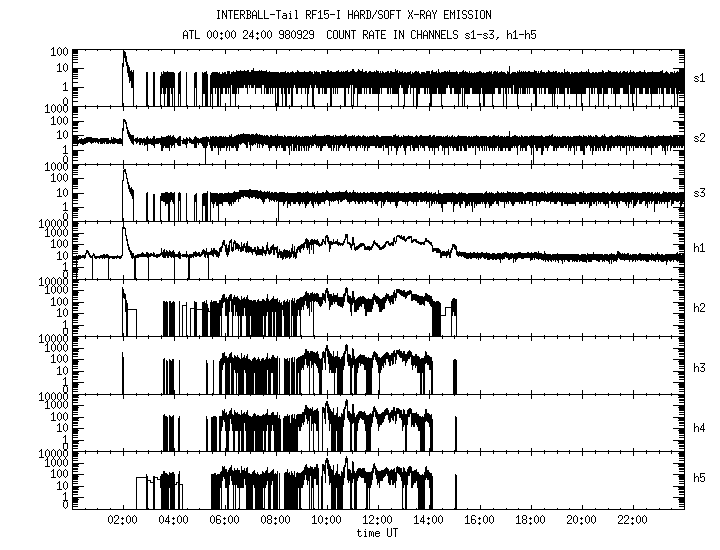Click the 22:00 time axis label
The width and height of the screenshot is (720, 550).
point(632,520)
